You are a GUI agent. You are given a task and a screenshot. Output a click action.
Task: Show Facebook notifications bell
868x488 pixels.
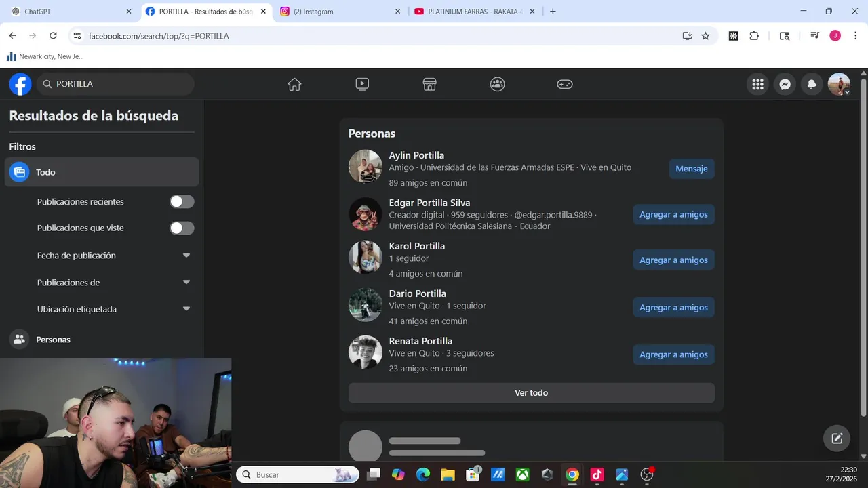(812, 84)
